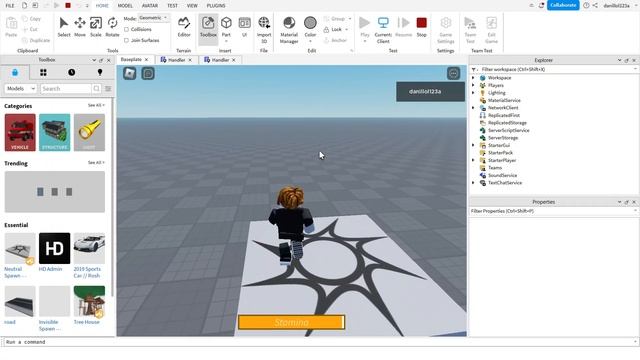Open Import 3D
640x360 pixels.
point(264,29)
